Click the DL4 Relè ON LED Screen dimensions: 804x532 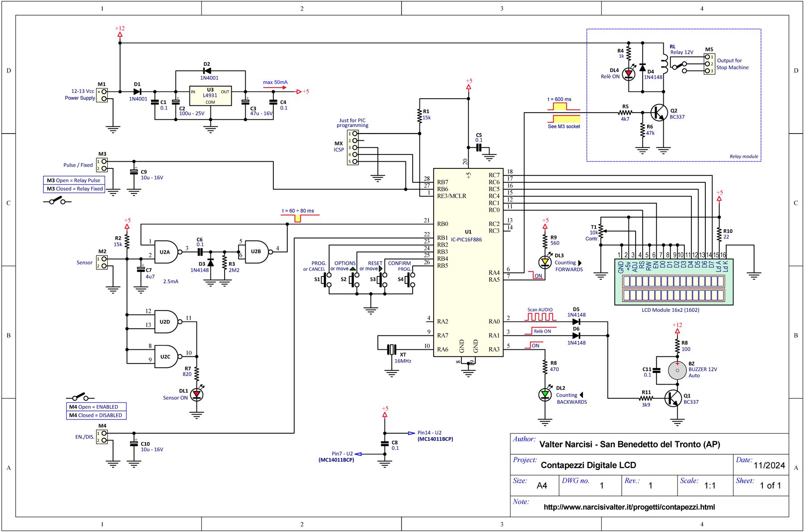tap(629, 73)
